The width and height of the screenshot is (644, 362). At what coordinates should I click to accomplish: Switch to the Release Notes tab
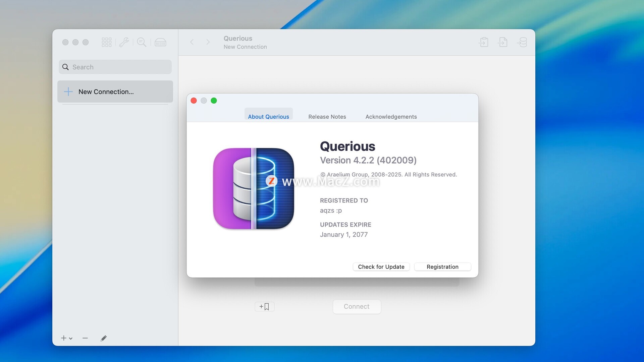point(327,117)
